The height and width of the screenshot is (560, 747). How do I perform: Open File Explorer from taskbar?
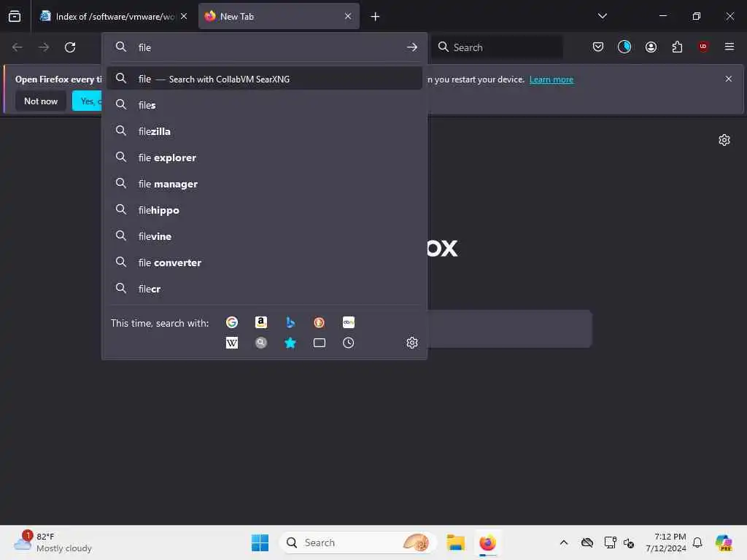click(455, 542)
